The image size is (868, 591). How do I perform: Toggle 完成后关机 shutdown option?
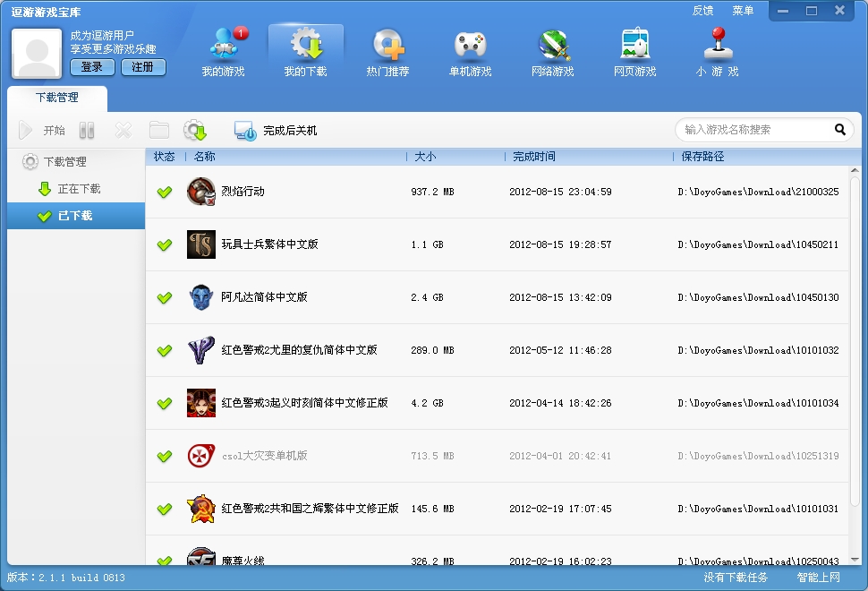275,131
